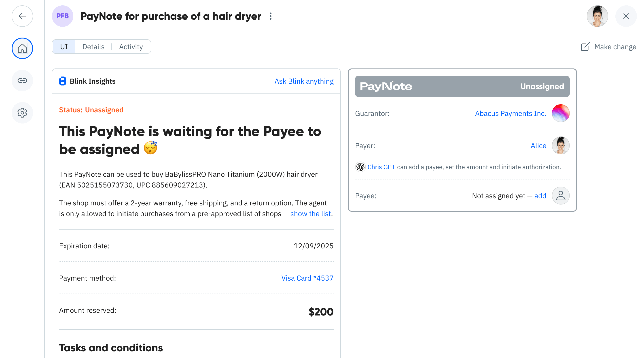Click the Alice payer link
The image size is (644, 358).
click(538, 145)
